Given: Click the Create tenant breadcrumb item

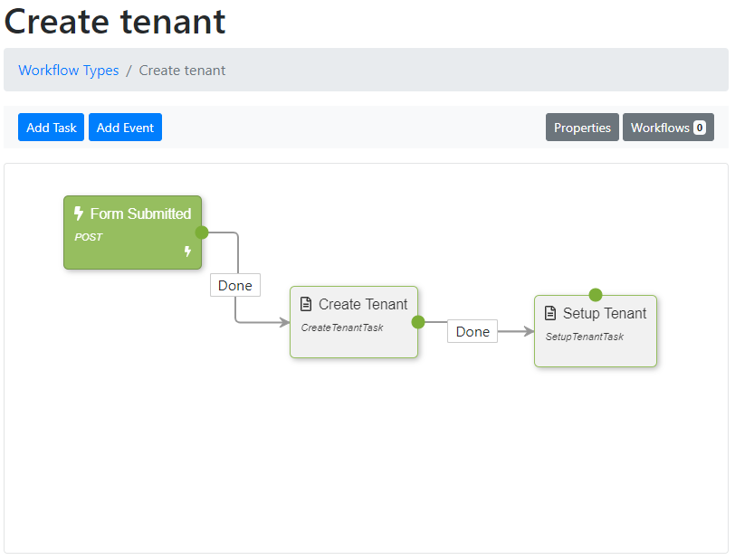Looking at the screenshot, I should (182, 70).
